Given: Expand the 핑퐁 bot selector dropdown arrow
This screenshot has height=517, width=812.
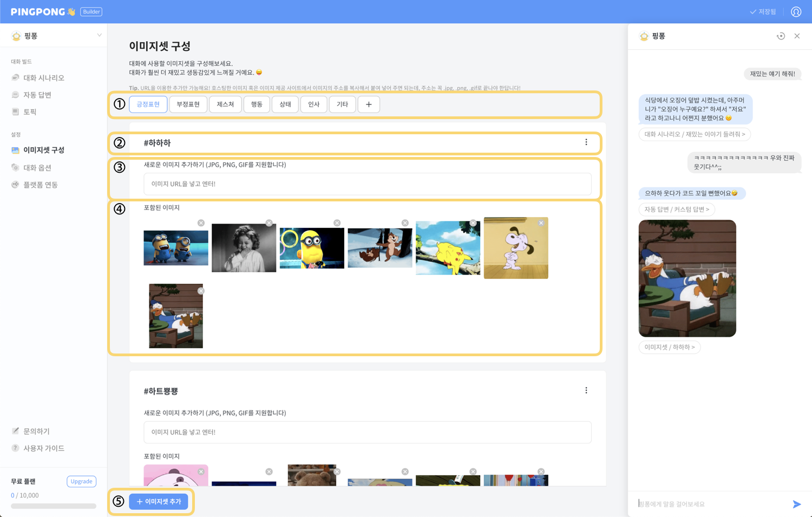Looking at the screenshot, I should coord(99,36).
